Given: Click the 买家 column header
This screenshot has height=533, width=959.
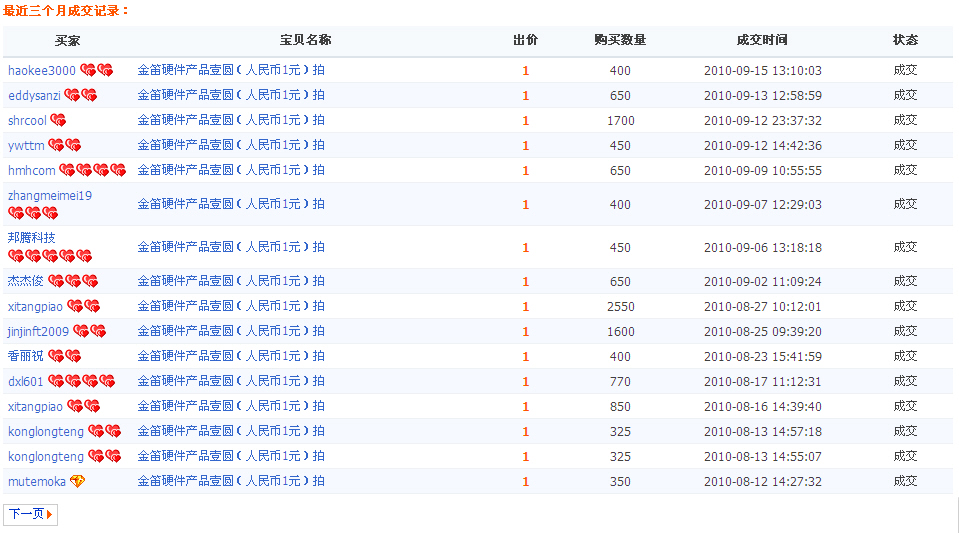Looking at the screenshot, I should pos(67,40).
